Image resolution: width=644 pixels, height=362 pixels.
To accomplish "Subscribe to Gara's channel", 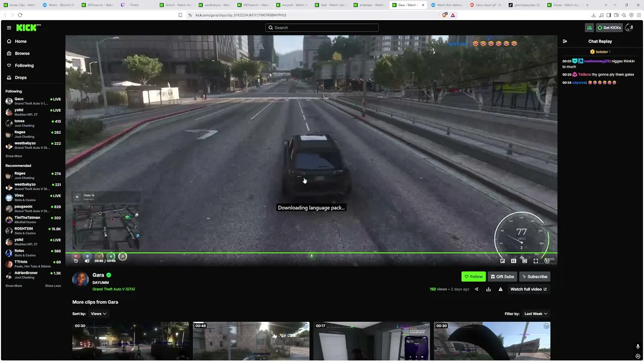I will click(534, 277).
